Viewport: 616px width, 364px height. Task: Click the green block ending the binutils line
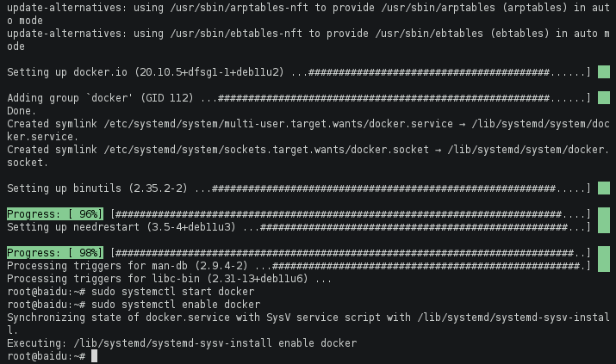603,188
